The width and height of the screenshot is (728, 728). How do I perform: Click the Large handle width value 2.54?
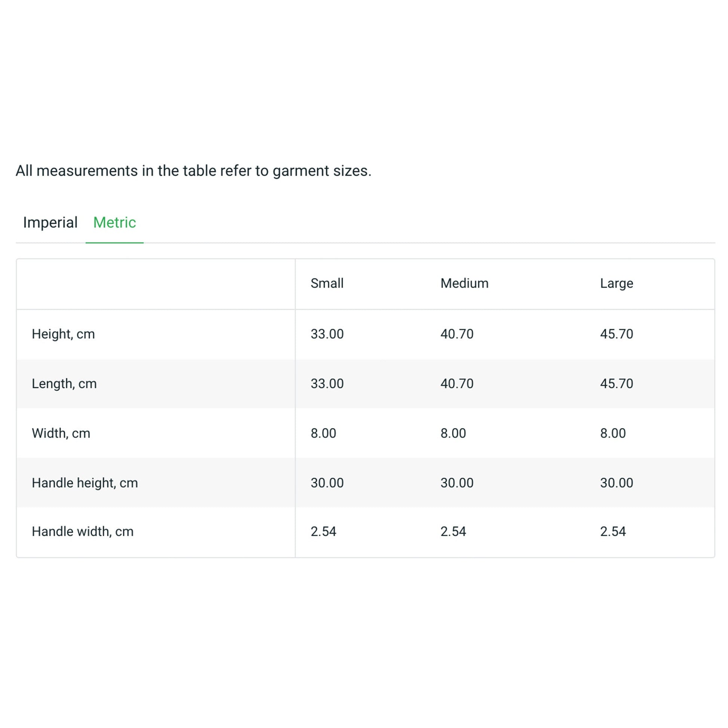[613, 532]
